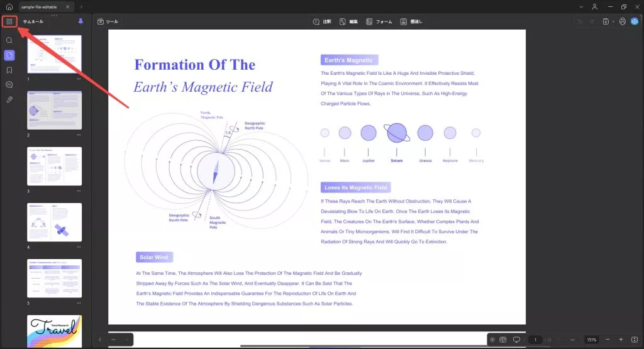Image resolution: width=644 pixels, height=349 pixels.
Task: Switch to the redact mode tab
Action: coord(411,21)
